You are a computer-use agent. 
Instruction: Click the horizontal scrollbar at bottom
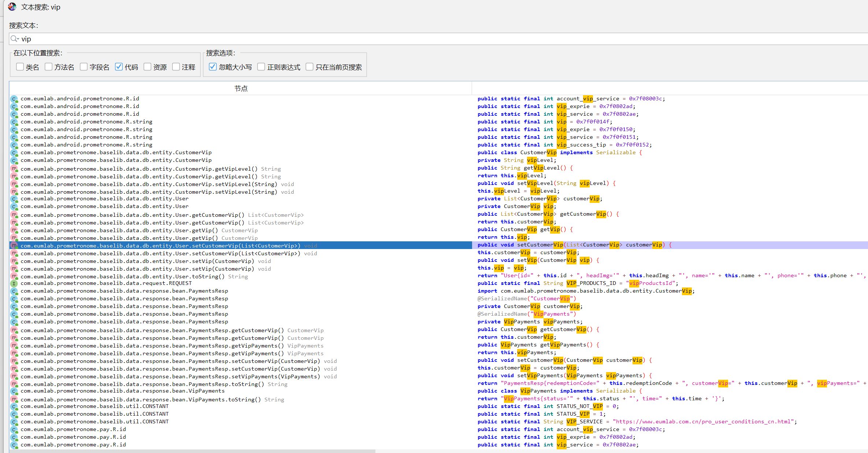click(192, 451)
